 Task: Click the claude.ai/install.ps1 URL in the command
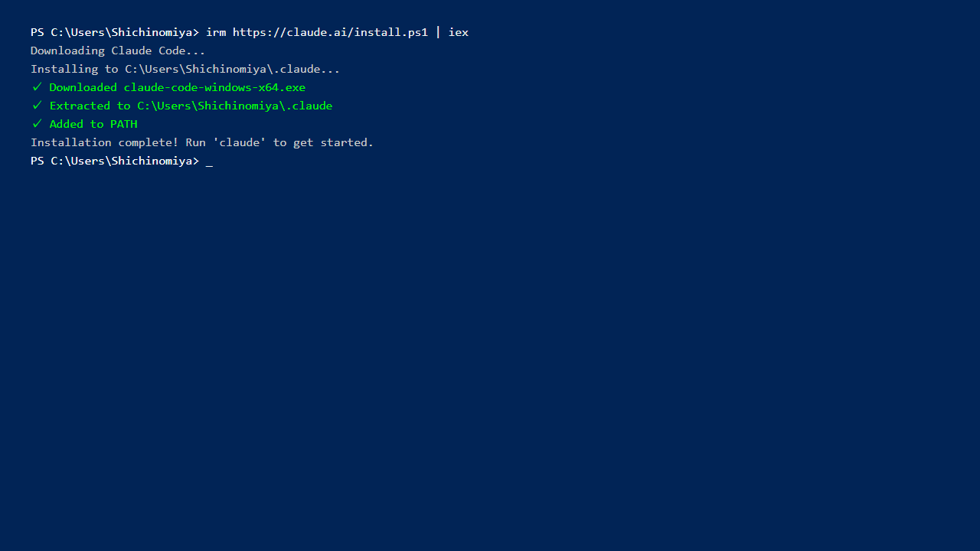coord(330,32)
